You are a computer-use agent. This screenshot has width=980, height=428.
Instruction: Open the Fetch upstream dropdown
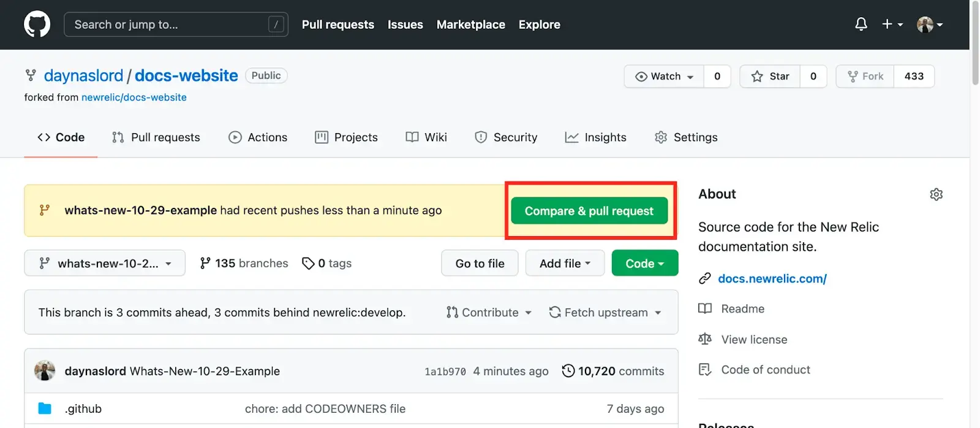pyautogui.click(x=605, y=312)
